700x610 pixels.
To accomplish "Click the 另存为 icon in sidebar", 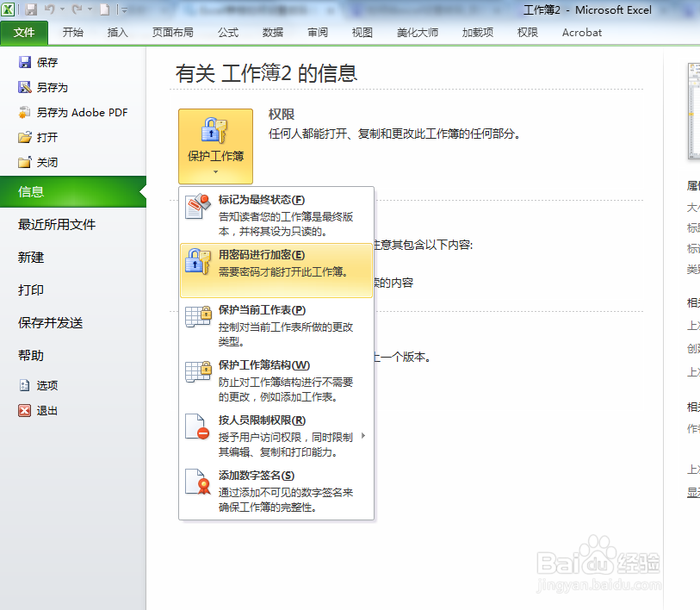I will click(x=25, y=87).
